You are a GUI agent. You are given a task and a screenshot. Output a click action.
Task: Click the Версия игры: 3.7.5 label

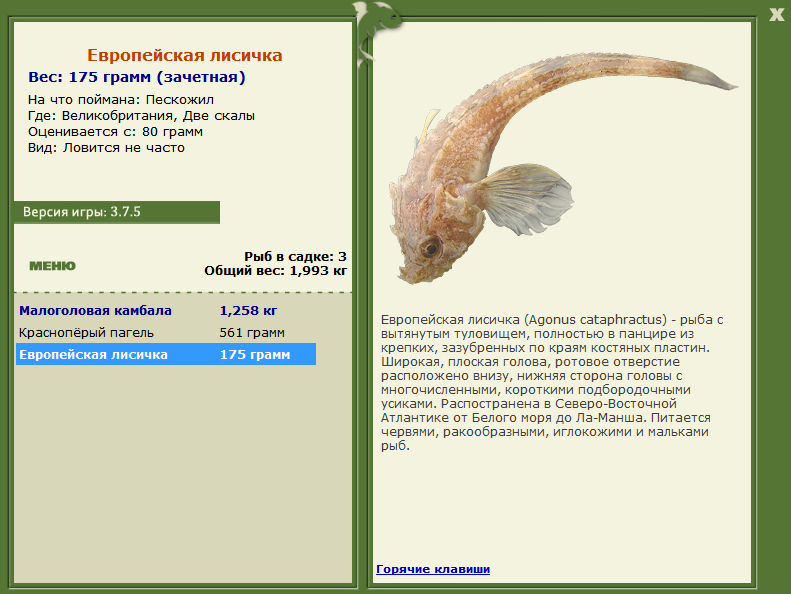pos(117,212)
